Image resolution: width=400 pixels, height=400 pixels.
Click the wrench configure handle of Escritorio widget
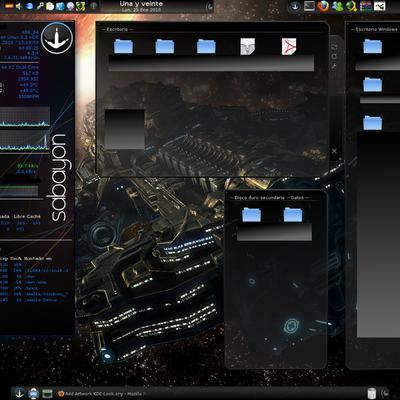pos(334,66)
